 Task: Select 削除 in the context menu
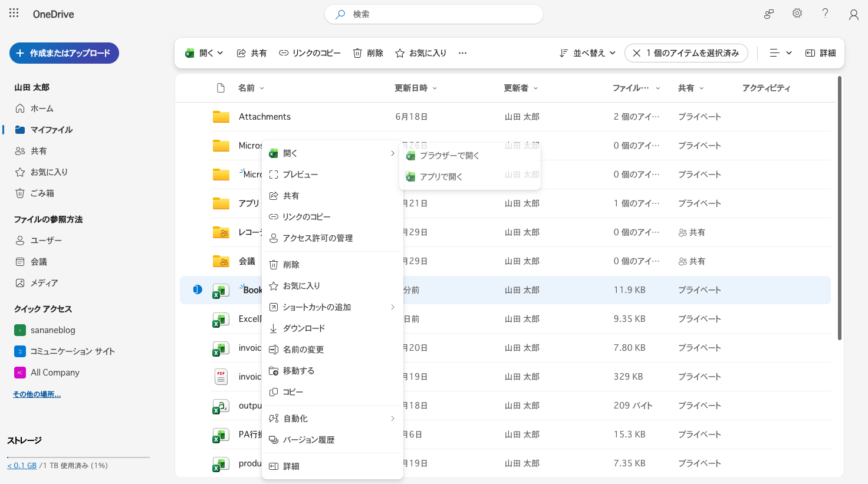(332, 265)
